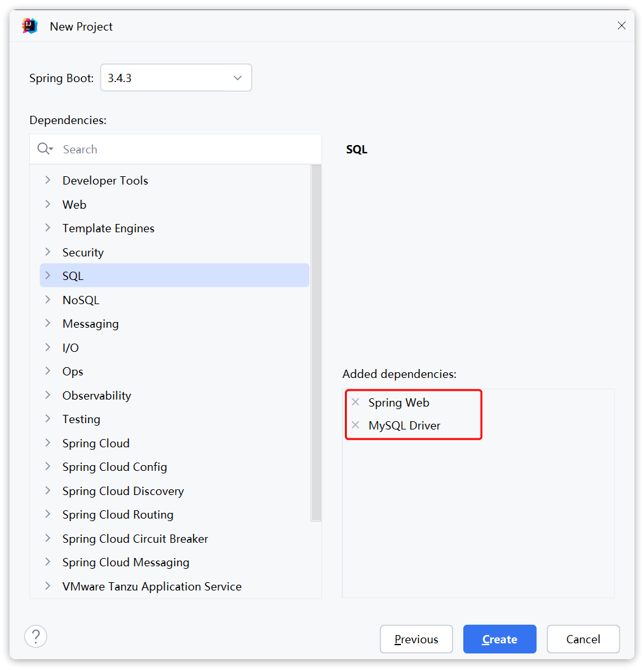
Task: Expand the Ops category chevron
Action: click(48, 372)
